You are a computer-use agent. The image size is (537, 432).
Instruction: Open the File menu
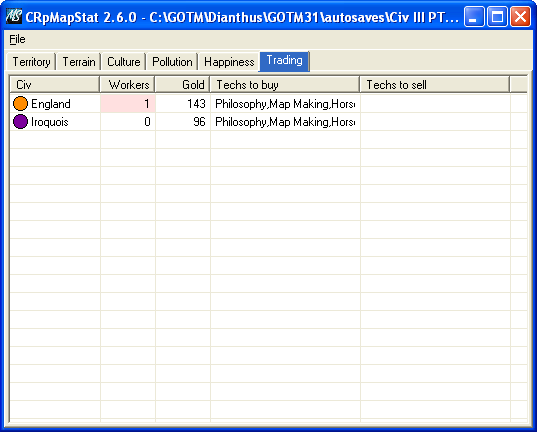(17, 39)
